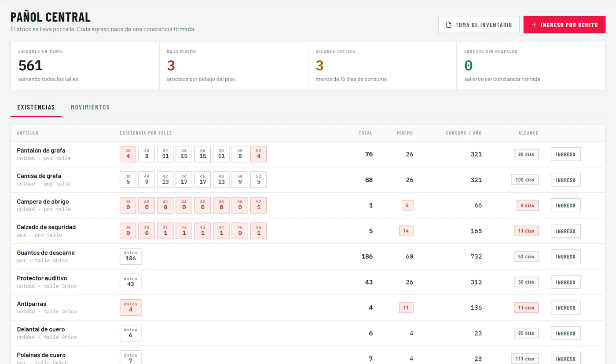Open Toma de Inventario

pyautogui.click(x=479, y=25)
